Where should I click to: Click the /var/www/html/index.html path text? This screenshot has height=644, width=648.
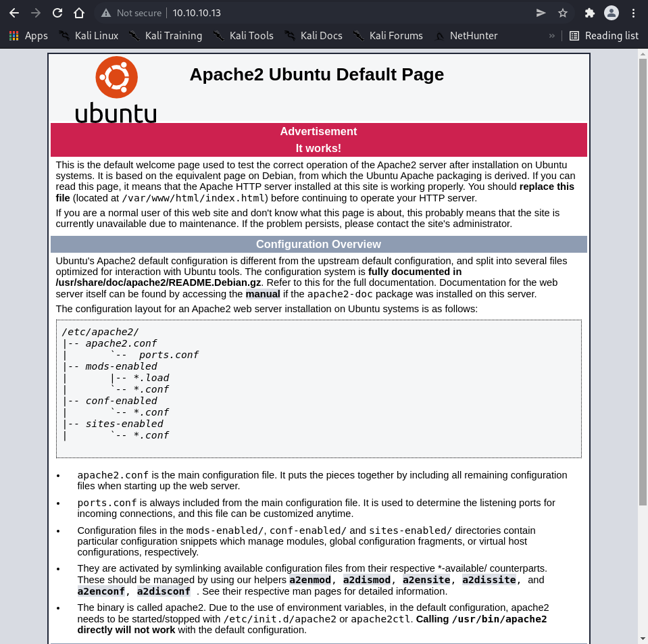pos(193,198)
